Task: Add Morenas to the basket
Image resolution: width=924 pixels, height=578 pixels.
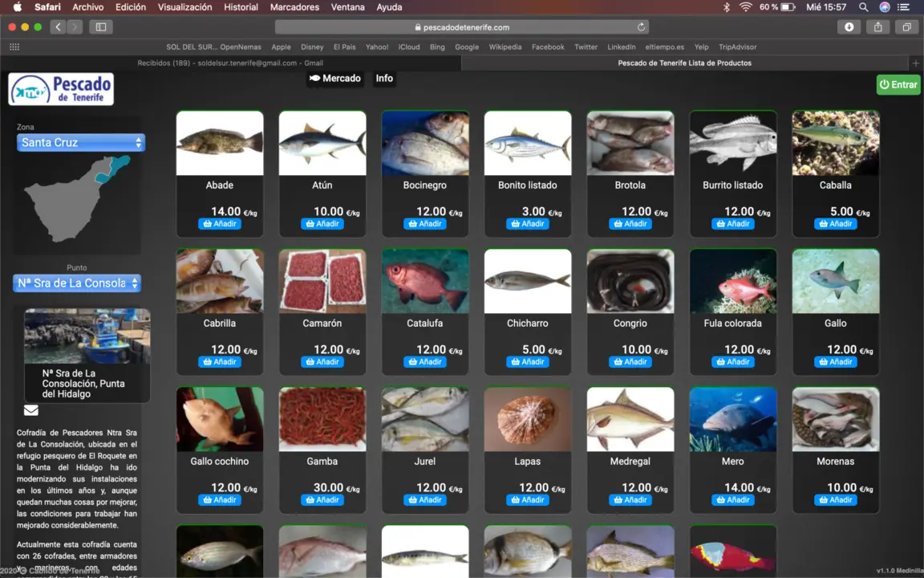Action: pyautogui.click(x=836, y=500)
